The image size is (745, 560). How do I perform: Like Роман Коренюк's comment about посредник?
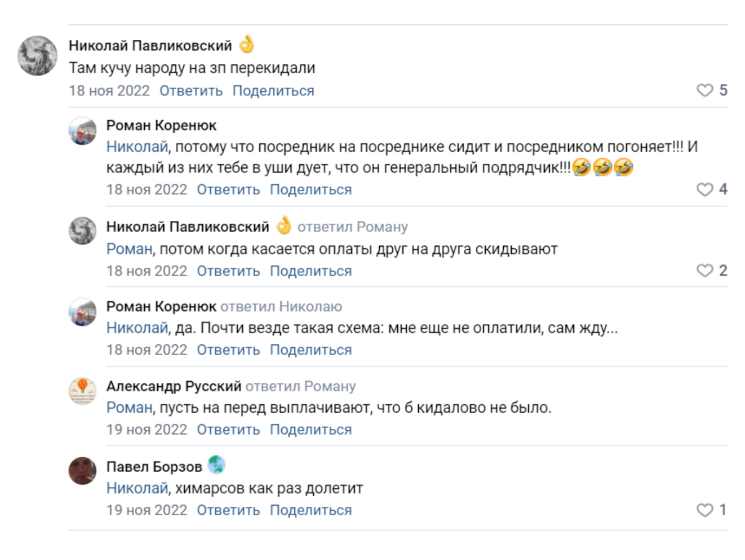(x=705, y=189)
